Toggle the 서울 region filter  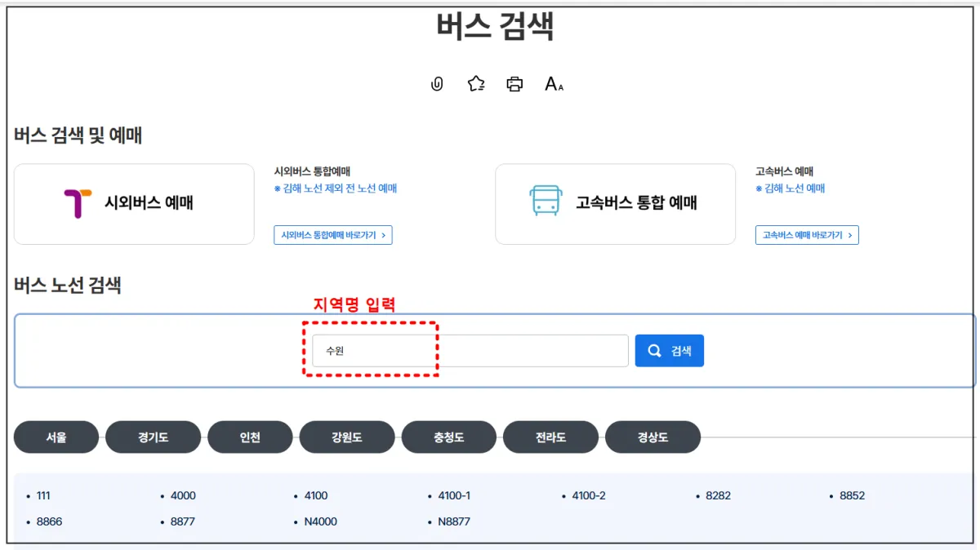coord(56,437)
